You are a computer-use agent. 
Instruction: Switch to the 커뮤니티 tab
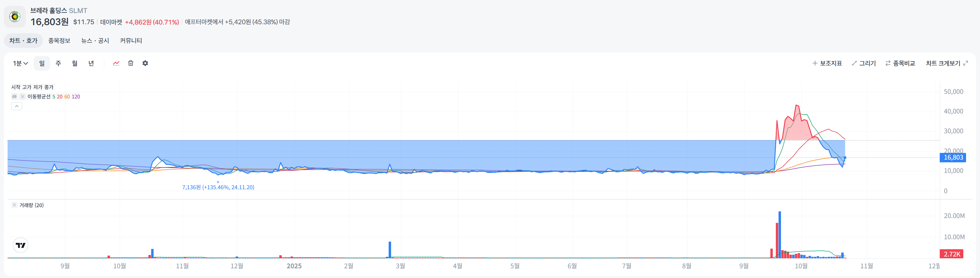131,41
